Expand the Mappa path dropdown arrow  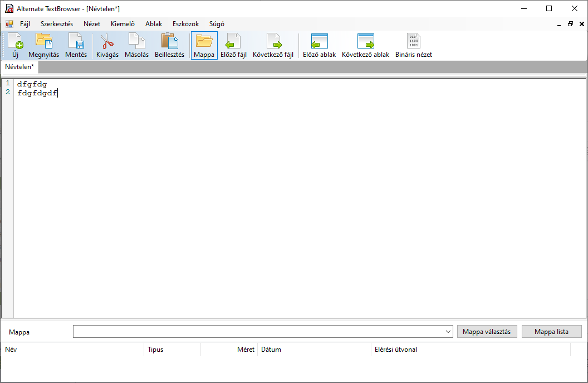[x=449, y=332]
